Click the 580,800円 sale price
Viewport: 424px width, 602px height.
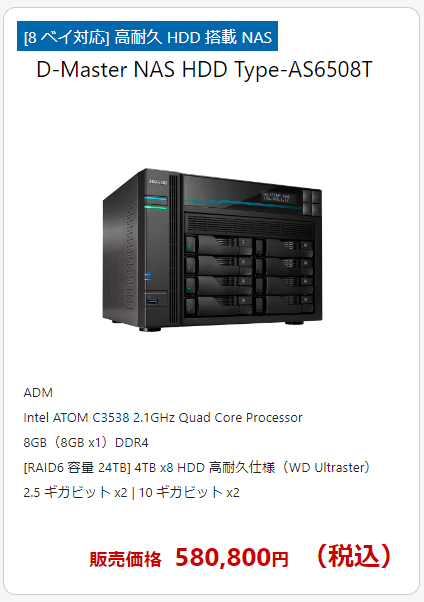[x=232, y=557]
